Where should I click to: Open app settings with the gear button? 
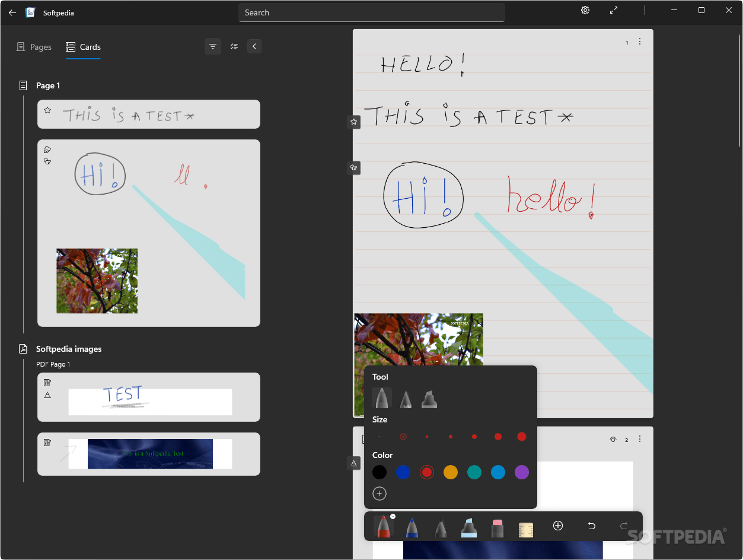tap(585, 10)
